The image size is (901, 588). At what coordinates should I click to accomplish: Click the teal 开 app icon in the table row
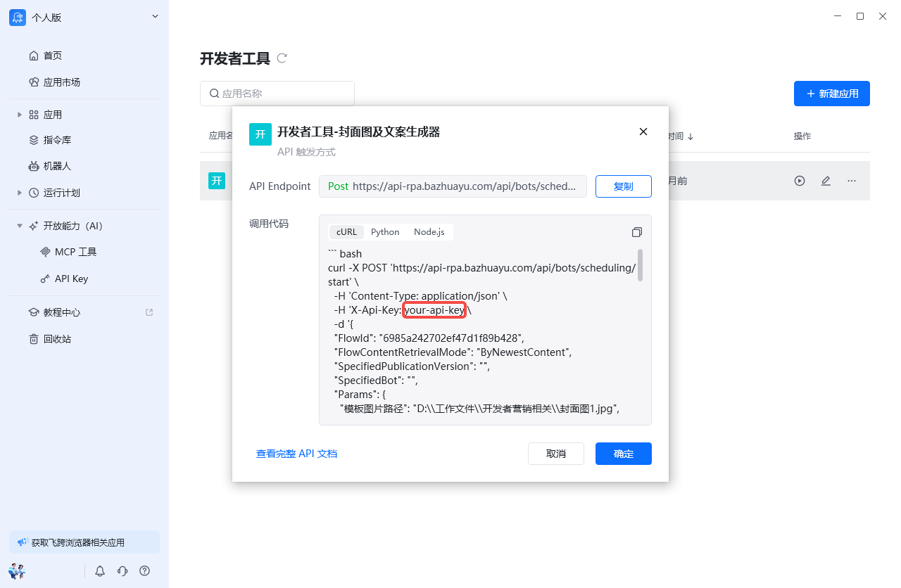click(217, 181)
